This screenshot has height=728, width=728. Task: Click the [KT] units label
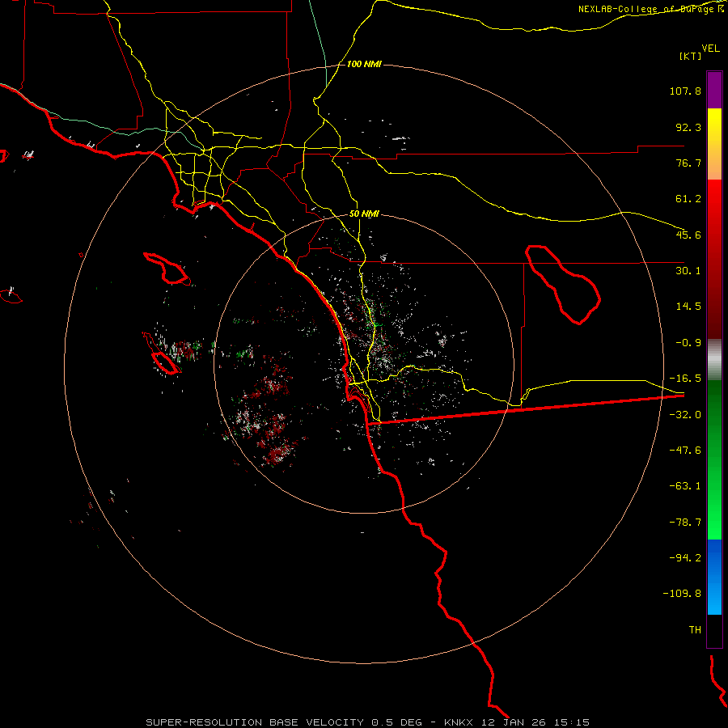click(x=691, y=56)
